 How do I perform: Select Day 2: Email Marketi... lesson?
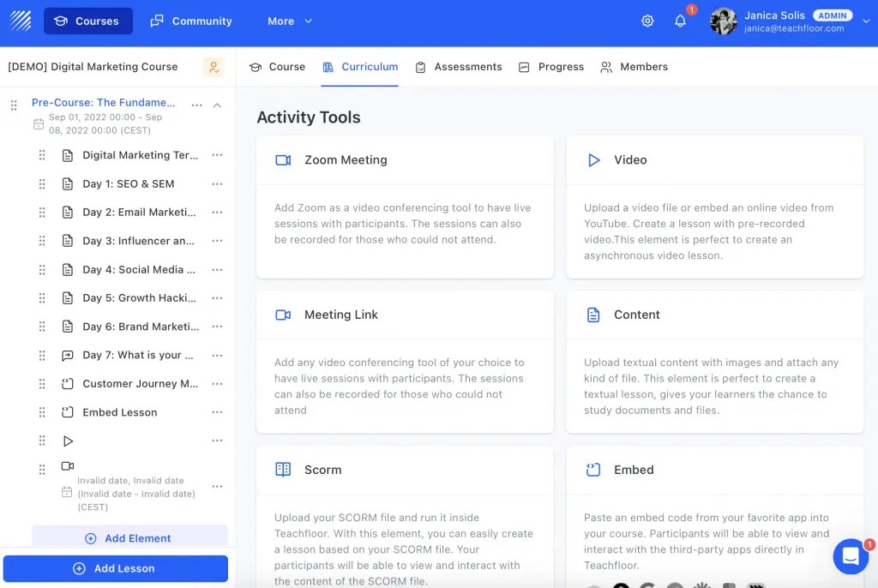(x=139, y=213)
